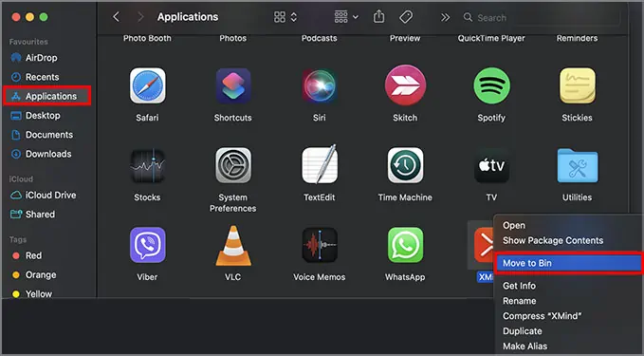Go back with the left arrow
Viewport: 644px width, 356px height.
click(x=117, y=17)
